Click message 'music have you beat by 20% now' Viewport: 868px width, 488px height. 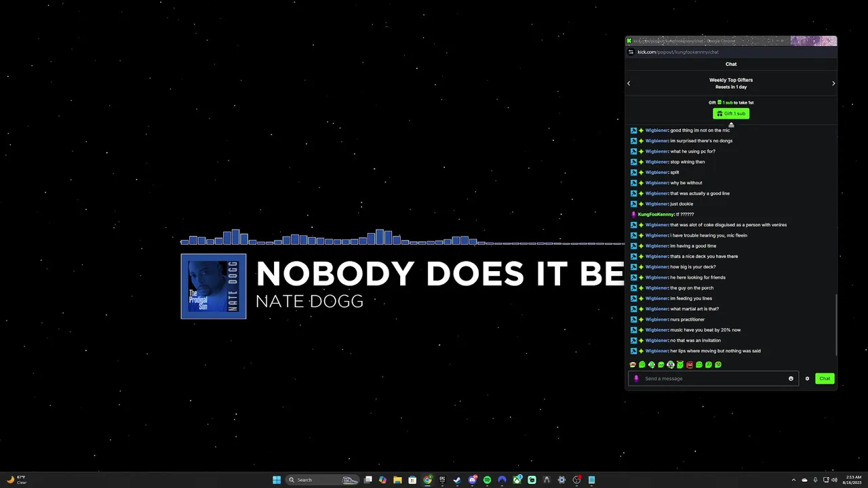point(705,330)
